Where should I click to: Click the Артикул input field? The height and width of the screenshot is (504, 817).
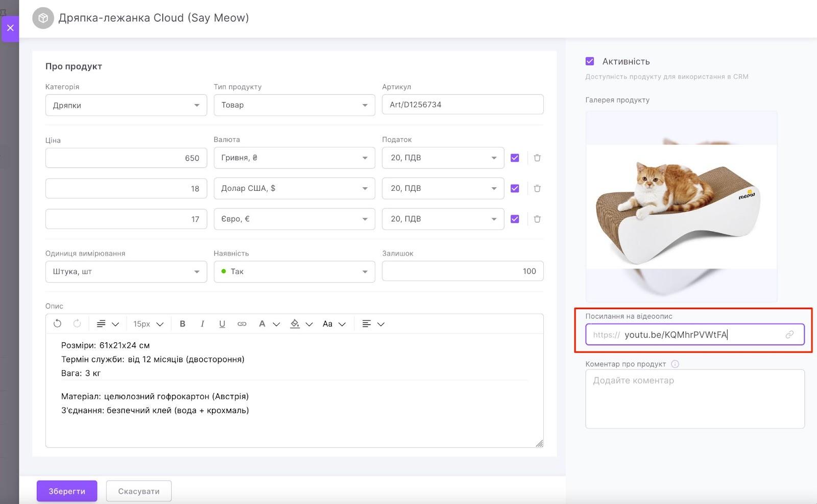click(462, 105)
